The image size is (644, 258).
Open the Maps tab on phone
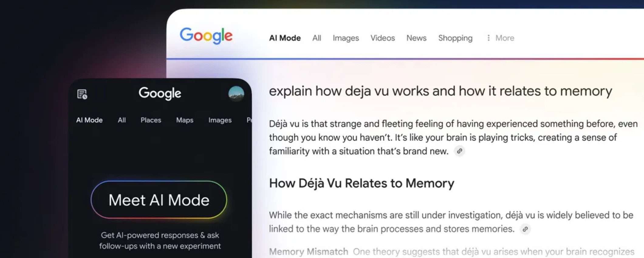click(x=185, y=120)
